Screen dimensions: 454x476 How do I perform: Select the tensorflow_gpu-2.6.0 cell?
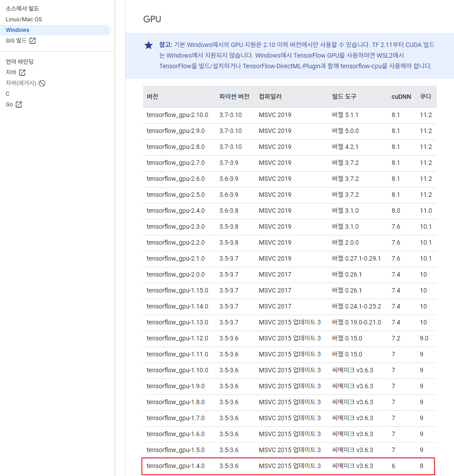pyautogui.click(x=176, y=179)
